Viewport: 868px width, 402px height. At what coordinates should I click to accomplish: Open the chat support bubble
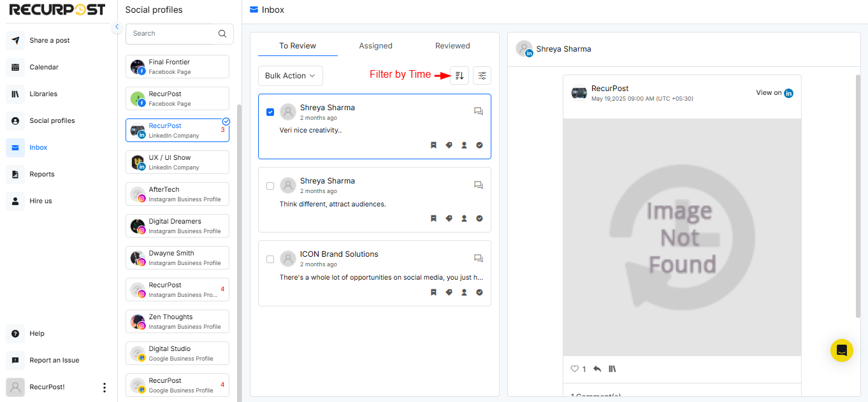842,350
